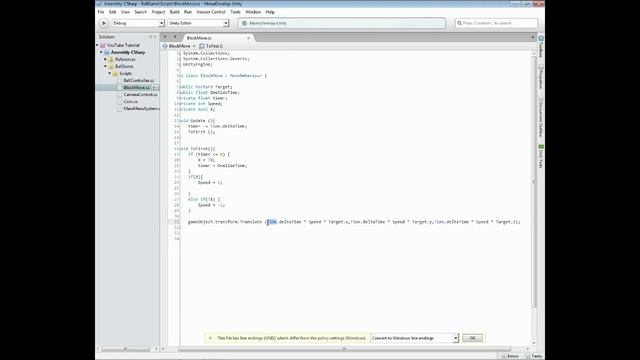Click the Solution pad header title
The width and height of the screenshot is (640, 360).
click(x=107, y=37)
